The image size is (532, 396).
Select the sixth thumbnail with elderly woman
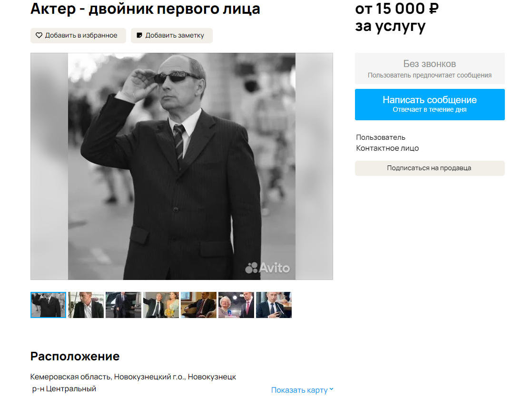tap(236, 305)
